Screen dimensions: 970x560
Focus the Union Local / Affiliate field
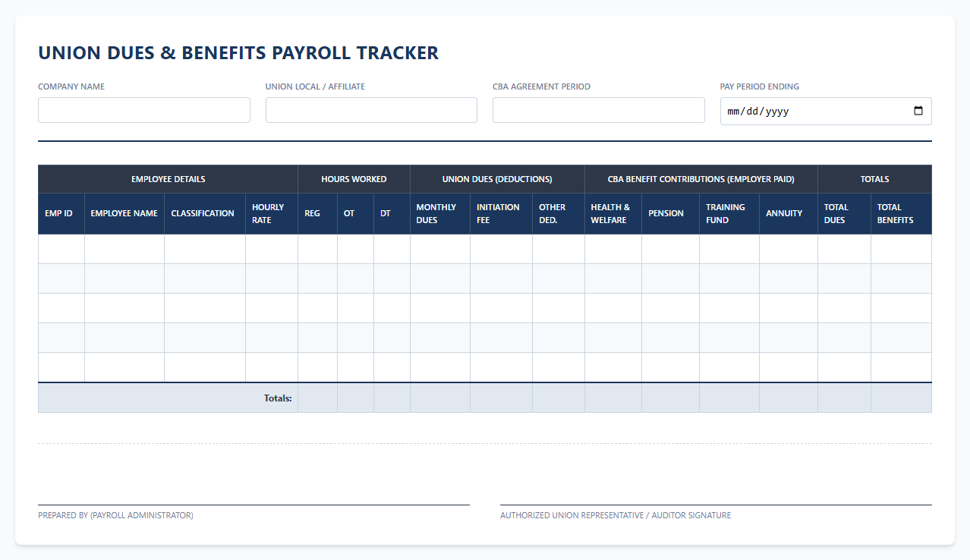click(371, 110)
